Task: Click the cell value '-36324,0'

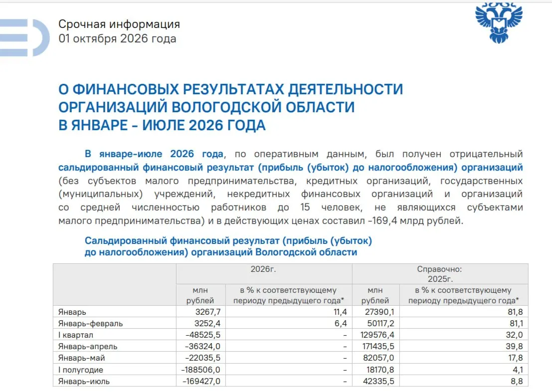Action: [203, 347]
